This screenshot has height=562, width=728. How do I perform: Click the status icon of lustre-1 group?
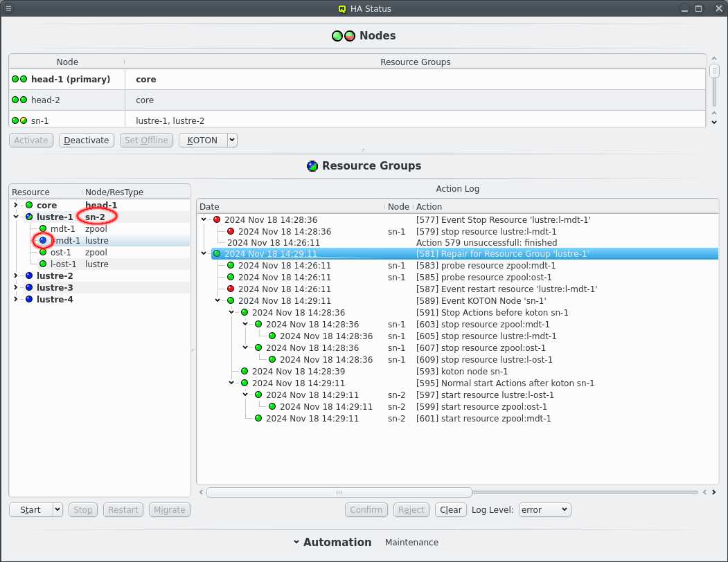pyautogui.click(x=29, y=217)
